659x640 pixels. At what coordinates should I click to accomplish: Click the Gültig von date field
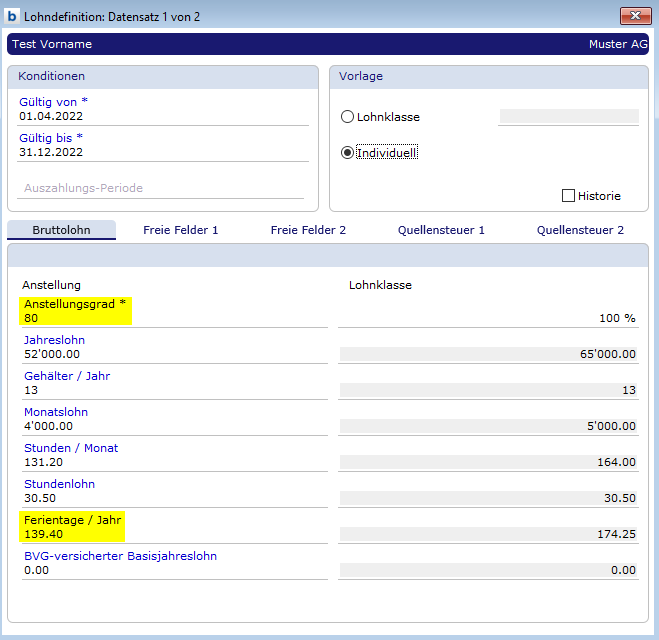[160, 116]
